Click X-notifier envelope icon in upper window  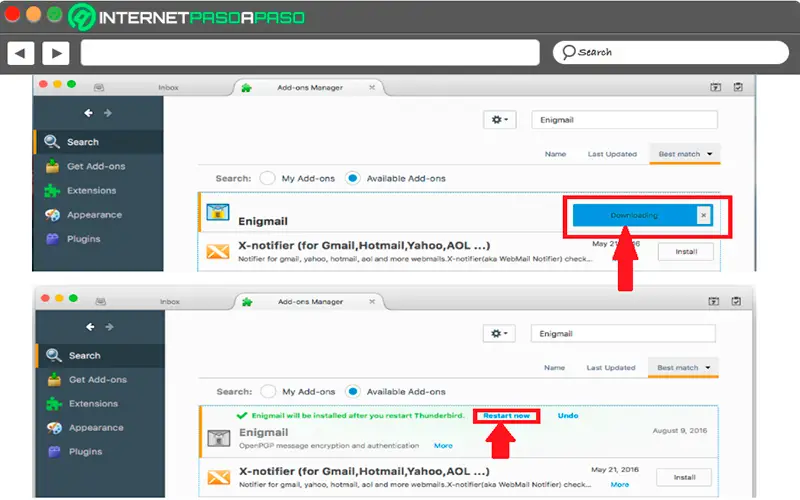(x=218, y=252)
